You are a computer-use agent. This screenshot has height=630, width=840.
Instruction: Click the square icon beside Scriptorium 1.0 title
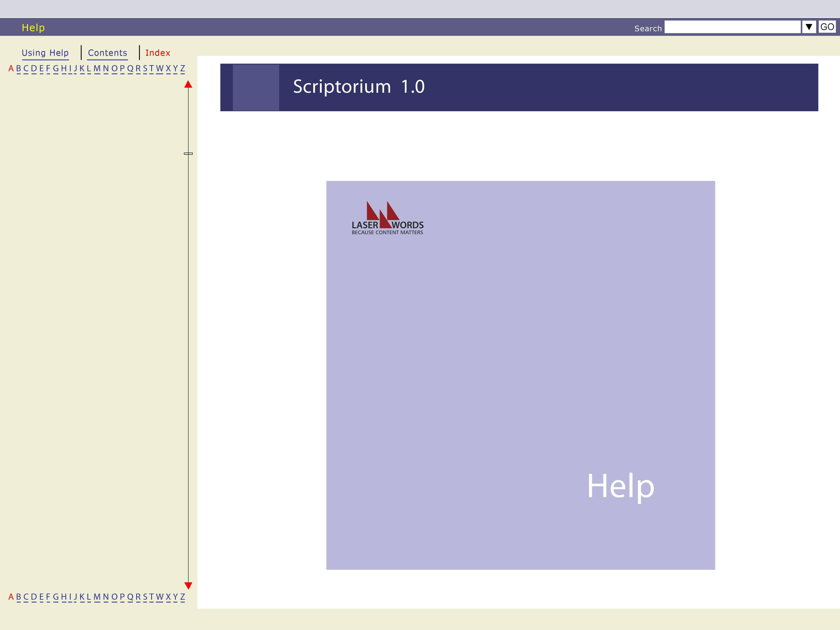click(256, 87)
